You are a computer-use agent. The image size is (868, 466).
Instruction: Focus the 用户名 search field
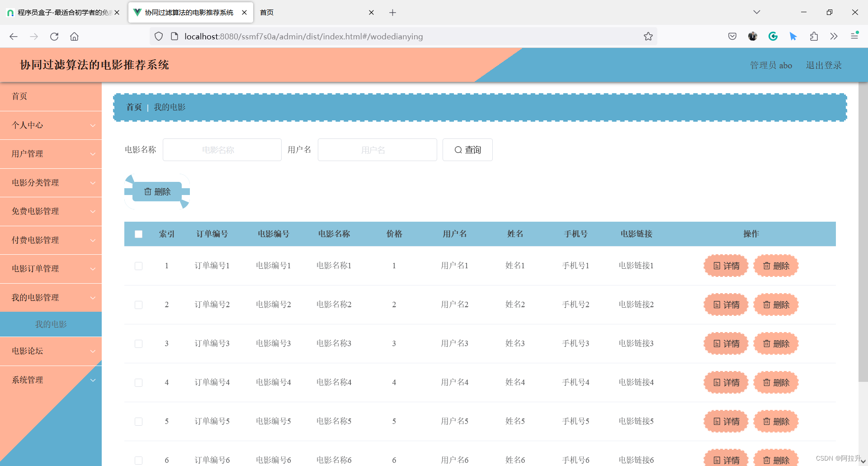377,150
